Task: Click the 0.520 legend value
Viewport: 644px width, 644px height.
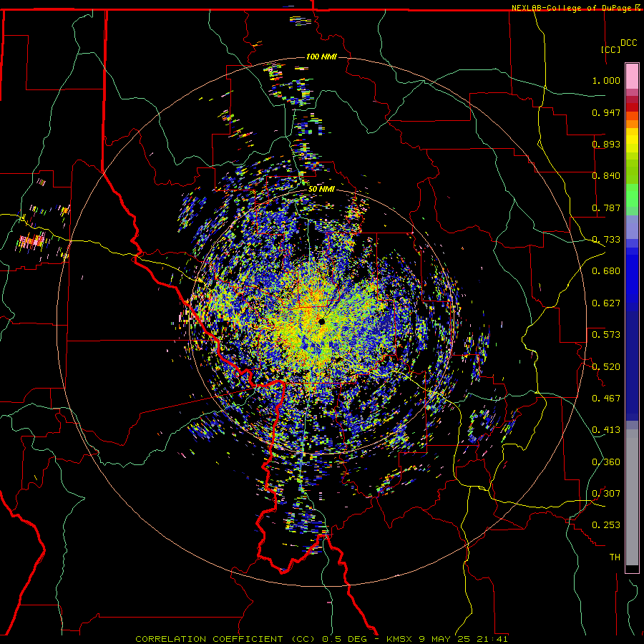Action: 606,367
